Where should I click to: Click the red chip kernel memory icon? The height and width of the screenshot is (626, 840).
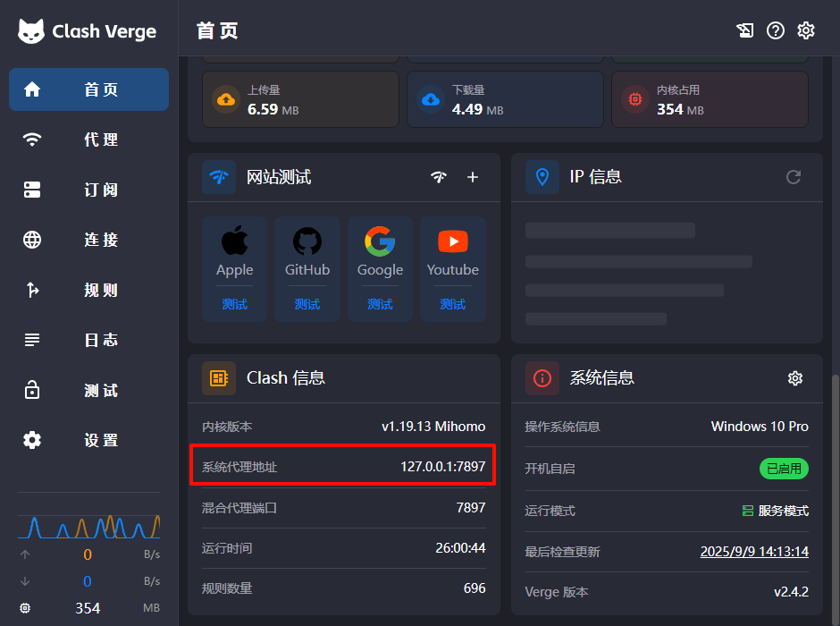pyautogui.click(x=635, y=99)
